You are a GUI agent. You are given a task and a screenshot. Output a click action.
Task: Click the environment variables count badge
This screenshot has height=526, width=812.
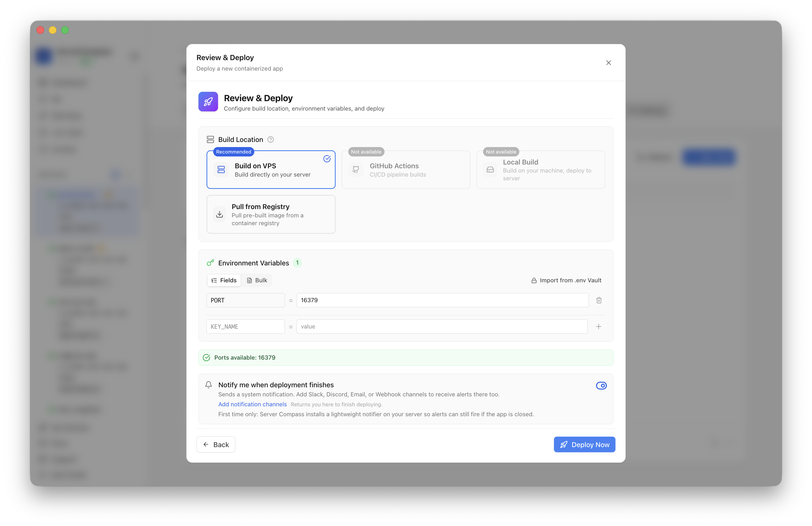click(297, 262)
